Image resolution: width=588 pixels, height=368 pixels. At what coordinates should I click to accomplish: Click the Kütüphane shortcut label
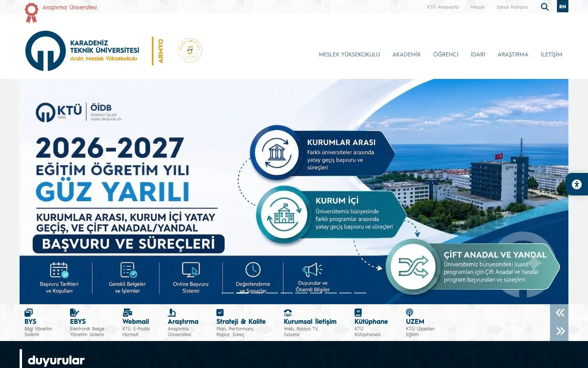click(x=371, y=321)
